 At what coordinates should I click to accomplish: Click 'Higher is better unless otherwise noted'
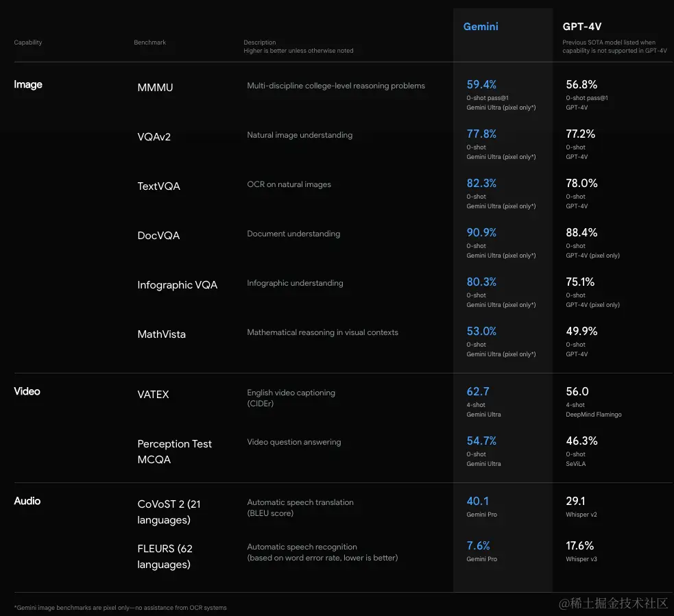(x=298, y=51)
